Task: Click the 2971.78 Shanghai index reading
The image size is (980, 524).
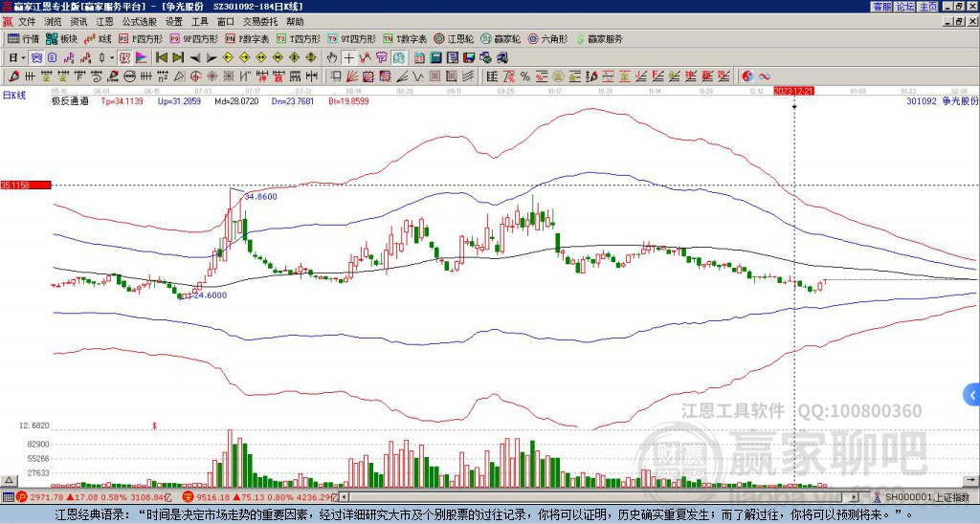Action: point(47,497)
